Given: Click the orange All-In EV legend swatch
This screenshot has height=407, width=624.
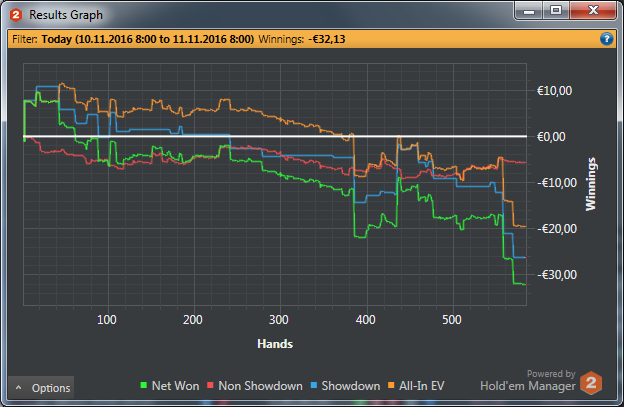Looking at the screenshot, I should click(391, 385).
